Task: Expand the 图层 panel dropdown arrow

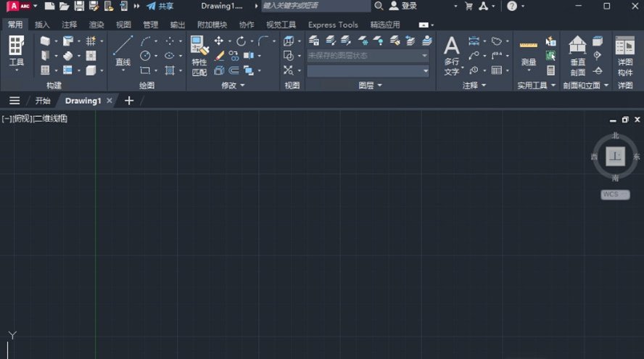Action: (379, 86)
